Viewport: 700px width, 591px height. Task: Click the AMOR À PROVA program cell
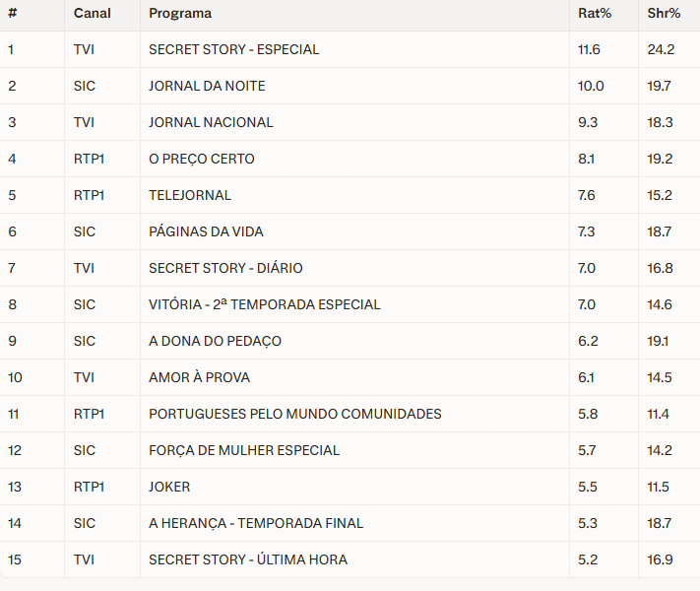coord(199,377)
